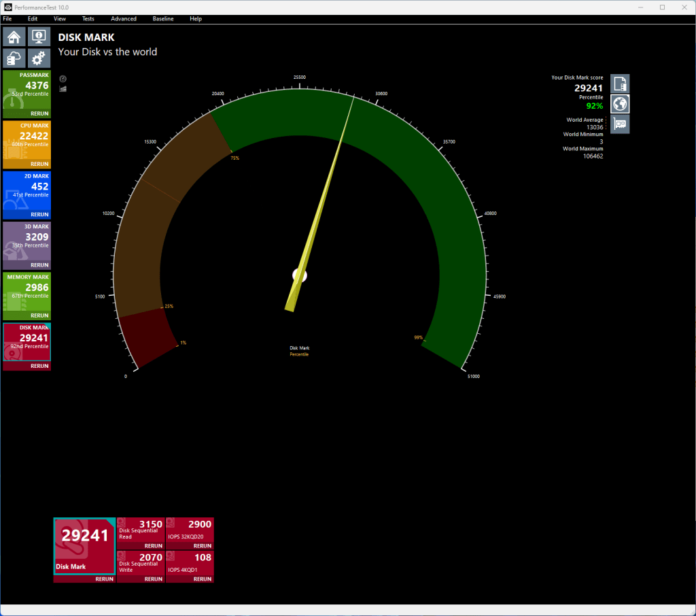Click the 29241 score under Your Disk Mark score

pyautogui.click(x=588, y=88)
